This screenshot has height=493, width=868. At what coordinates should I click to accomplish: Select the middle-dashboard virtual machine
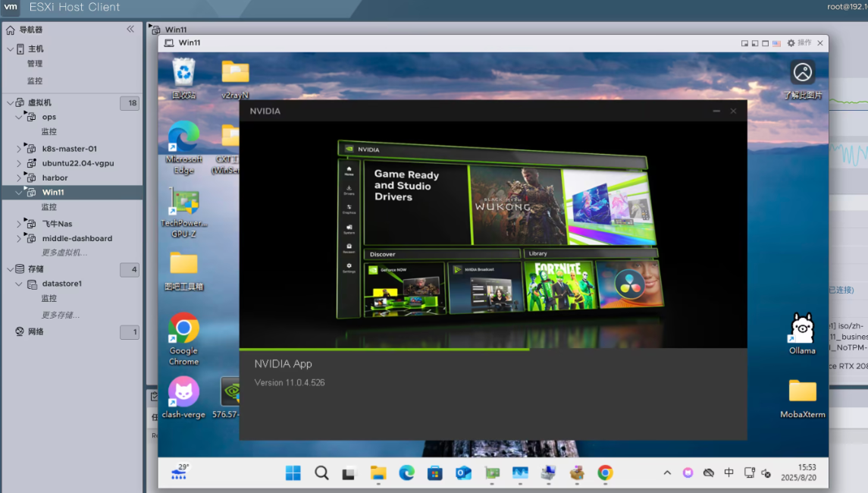77,238
